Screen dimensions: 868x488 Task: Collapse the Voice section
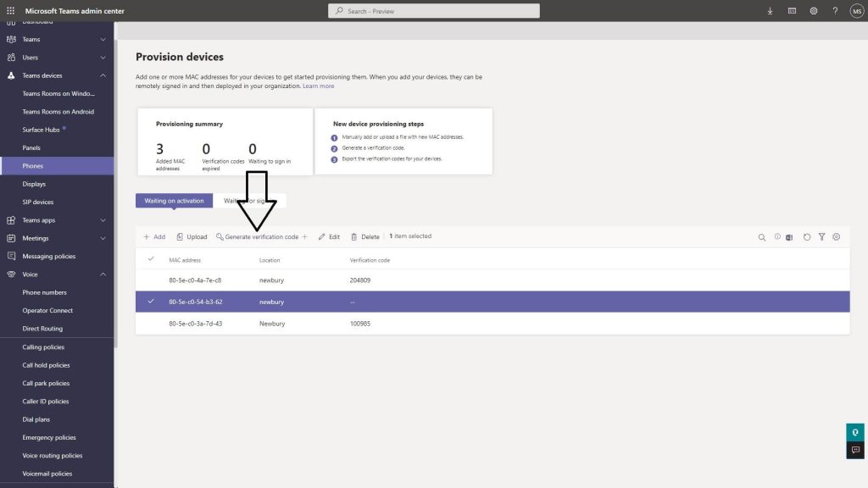click(103, 274)
